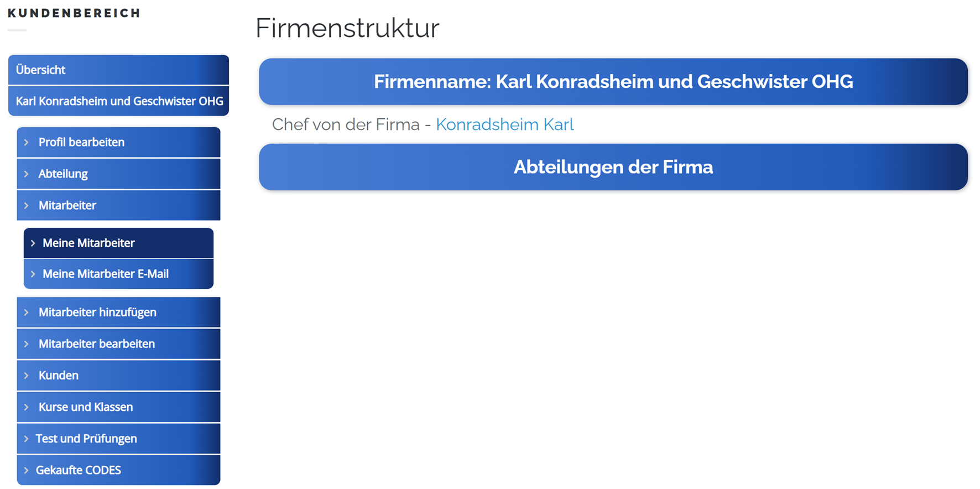The width and height of the screenshot is (980, 489).
Task: Select the company name item in the sidebar
Action: 119,101
